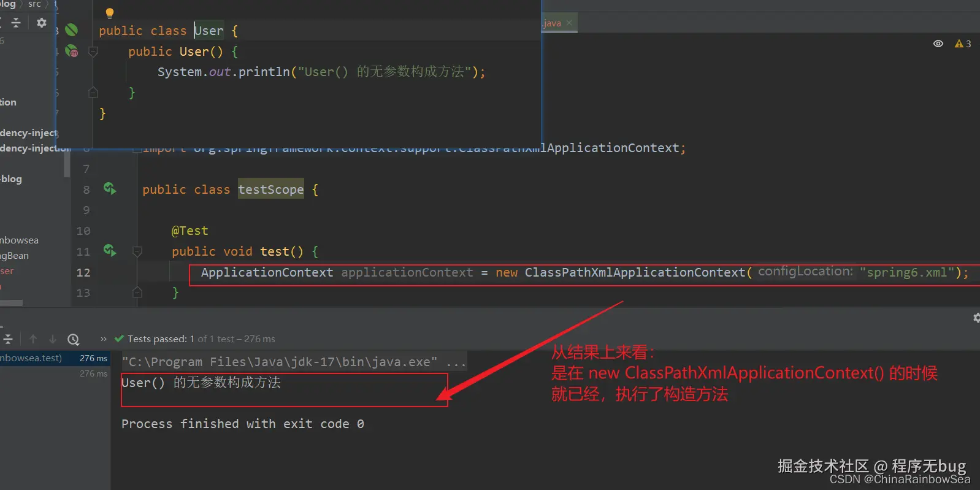Open the warnings indicator showing 3
The height and width of the screenshot is (490, 980).
coord(963,44)
